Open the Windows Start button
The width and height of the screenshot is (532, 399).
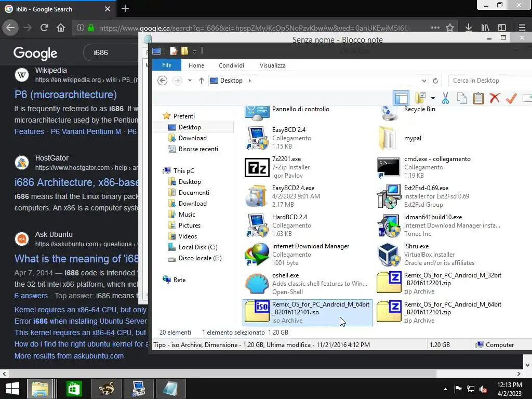pos(12,389)
